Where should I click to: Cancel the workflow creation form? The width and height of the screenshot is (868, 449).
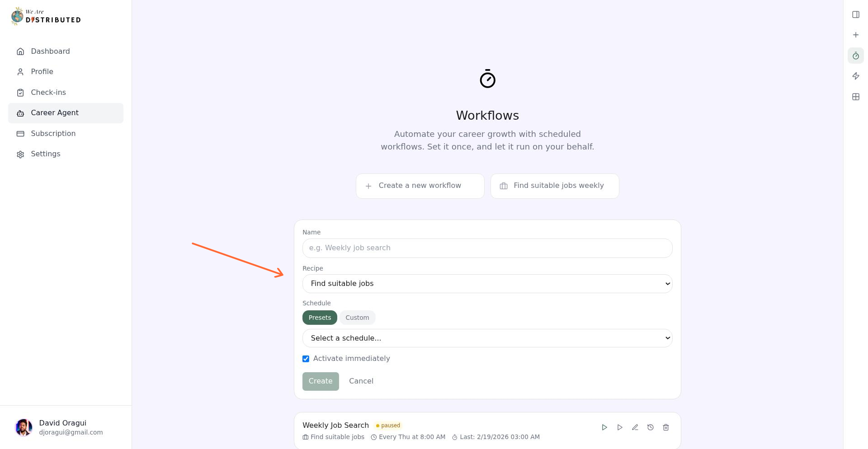pos(361,381)
